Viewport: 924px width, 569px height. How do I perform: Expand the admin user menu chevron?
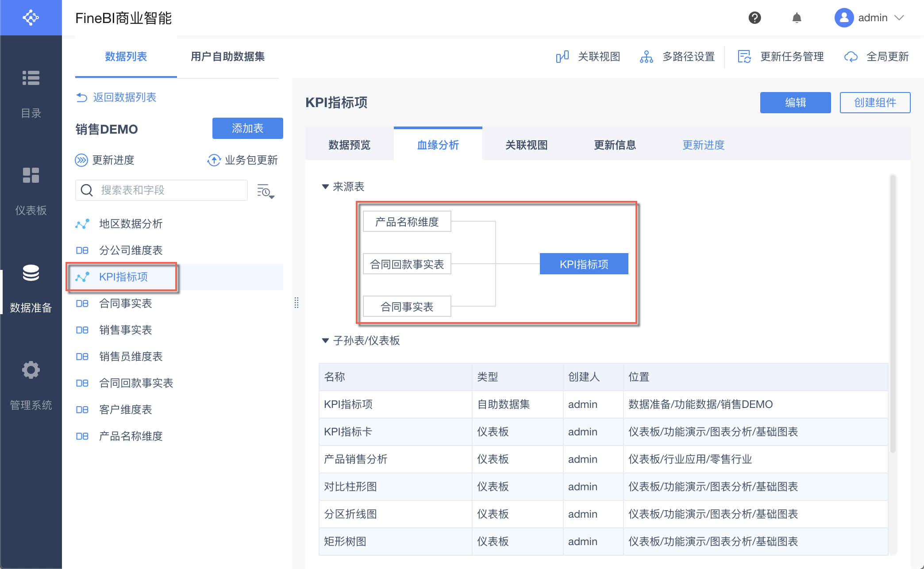tap(899, 18)
